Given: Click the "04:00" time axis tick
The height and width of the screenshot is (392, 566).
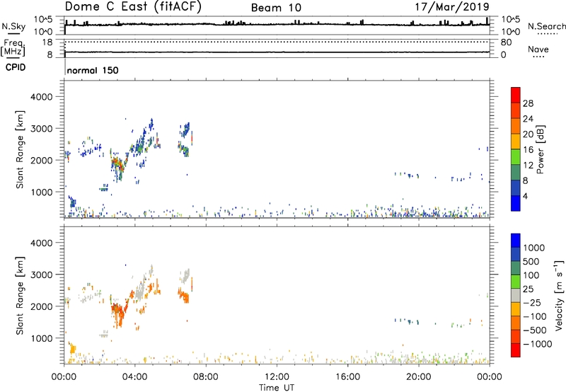Looking at the screenshot, I should [x=134, y=377].
